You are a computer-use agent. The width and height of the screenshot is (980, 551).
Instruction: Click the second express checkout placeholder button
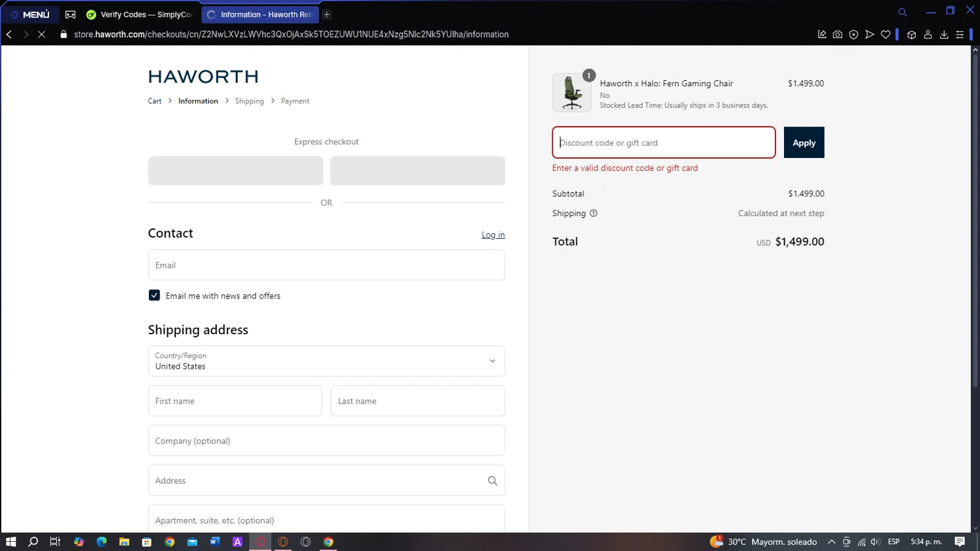(x=417, y=170)
